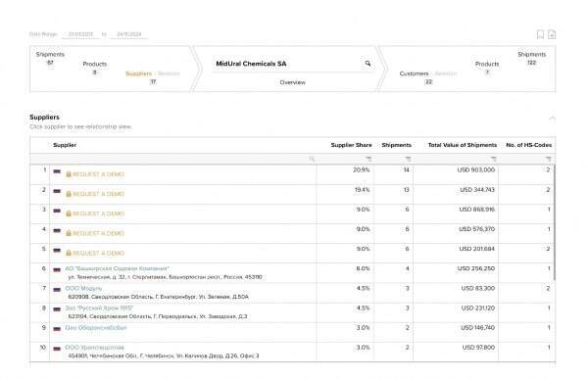The width and height of the screenshot is (588, 379).
Task: Click the date range end field
Action: click(129, 34)
